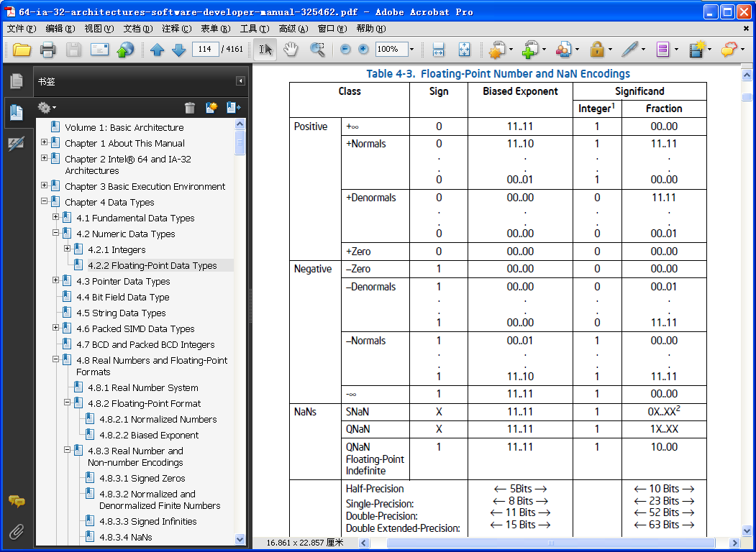Open the Signatures panel icon in sidebar
This screenshot has height=552, width=756.
[17, 144]
